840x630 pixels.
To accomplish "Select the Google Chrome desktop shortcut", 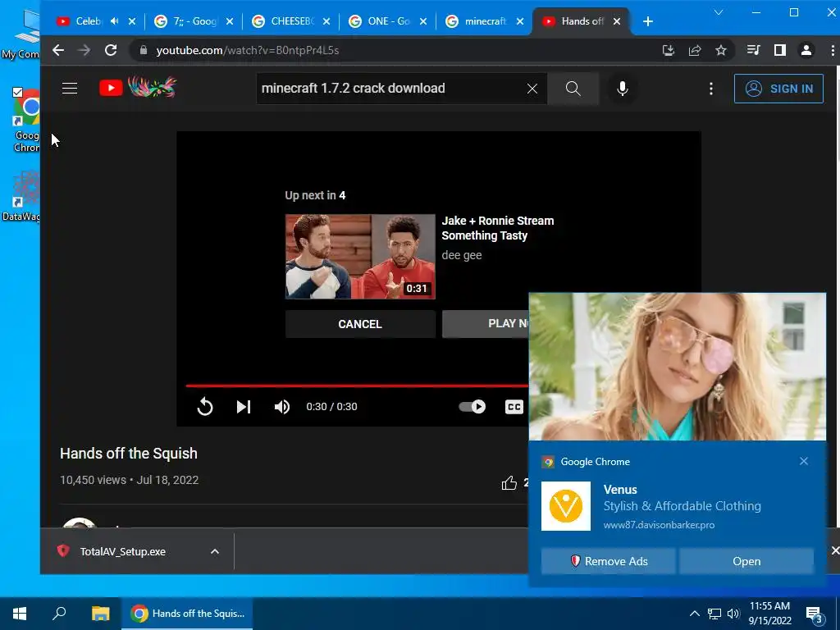I will 27,121.
